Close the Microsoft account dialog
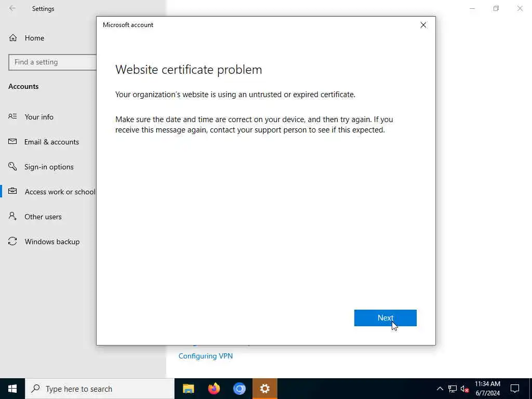Image resolution: width=532 pixels, height=399 pixels. (x=423, y=25)
